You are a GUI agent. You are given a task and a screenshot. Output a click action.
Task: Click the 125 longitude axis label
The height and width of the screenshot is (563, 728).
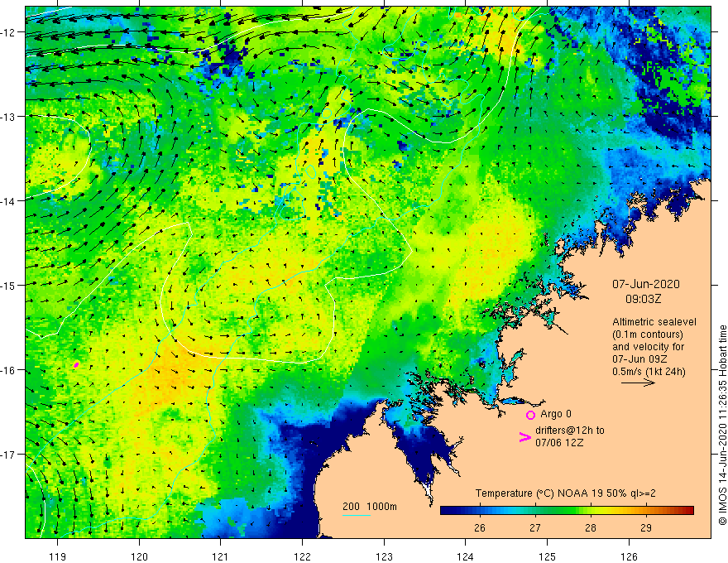547,556
